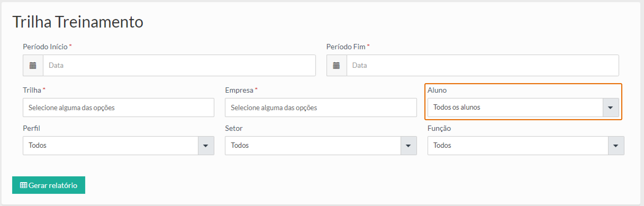Click the table icon on Gerar relatório
This screenshot has width=644, height=206.
click(x=24, y=185)
